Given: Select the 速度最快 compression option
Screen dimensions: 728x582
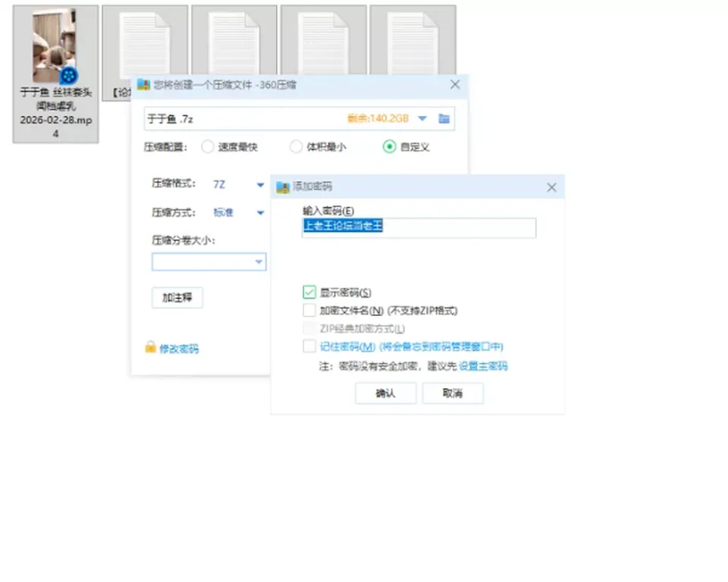Looking at the screenshot, I should tap(208, 147).
